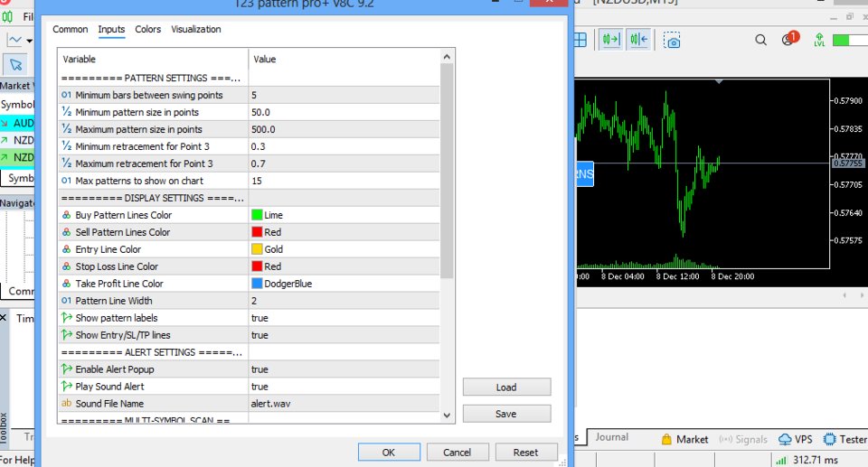
Task: Click color icon beside Buy Pattern Lines Color
Action: click(x=66, y=215)
